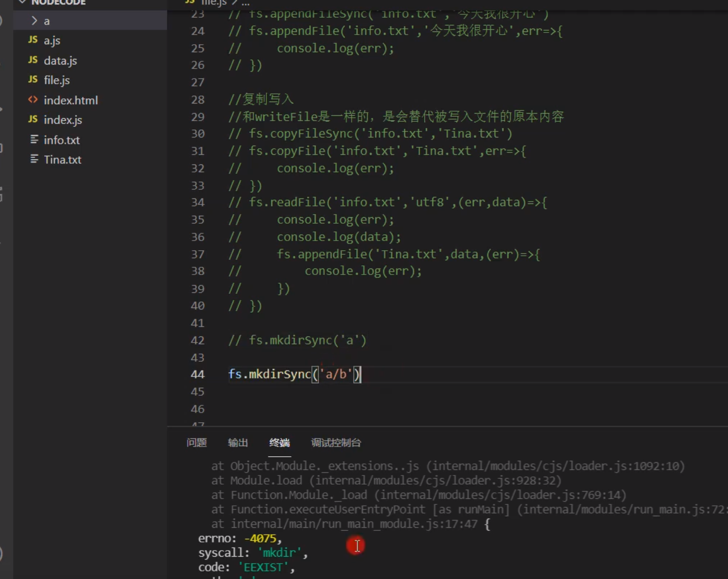728x579 pixels.
Task: Click the Module.load stack trace line in terminal
Action: pyautogui.click(x=387, y=480)
